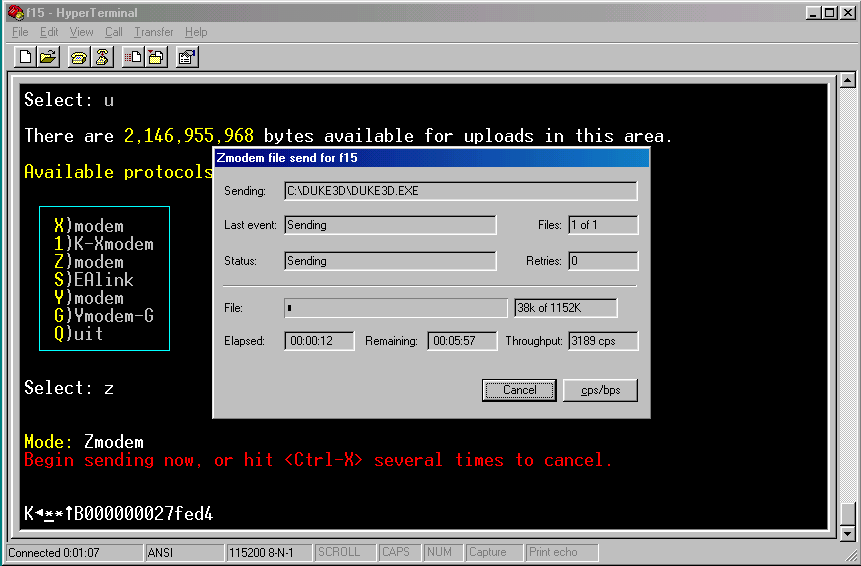This screenshot has width=861, height=566.
Task: Click the B000000027fed4 terminal text
Action: click(143, 514)
